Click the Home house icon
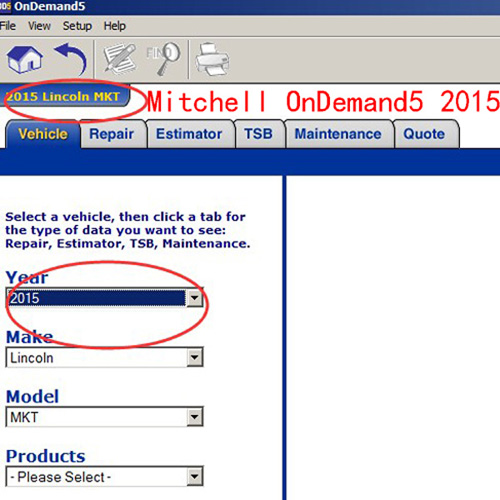500x500 pixels. [x=25, y=60]
